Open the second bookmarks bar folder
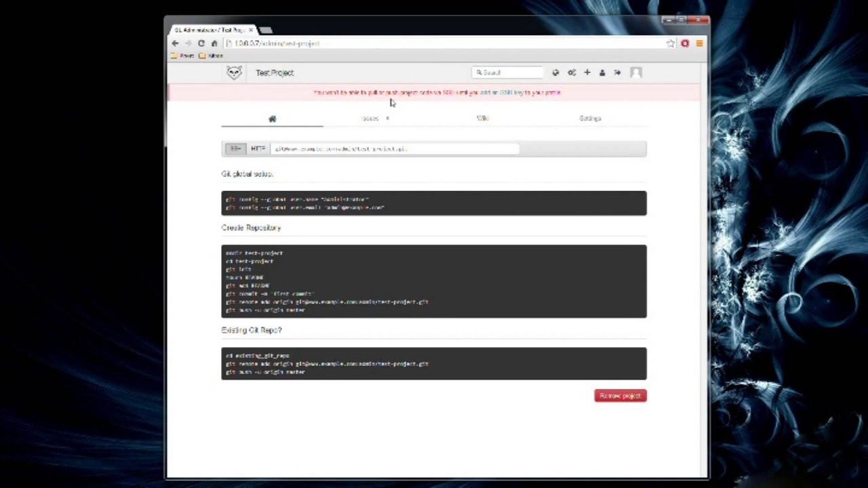This screenshot has width=868, height=488. click(212, 56)
